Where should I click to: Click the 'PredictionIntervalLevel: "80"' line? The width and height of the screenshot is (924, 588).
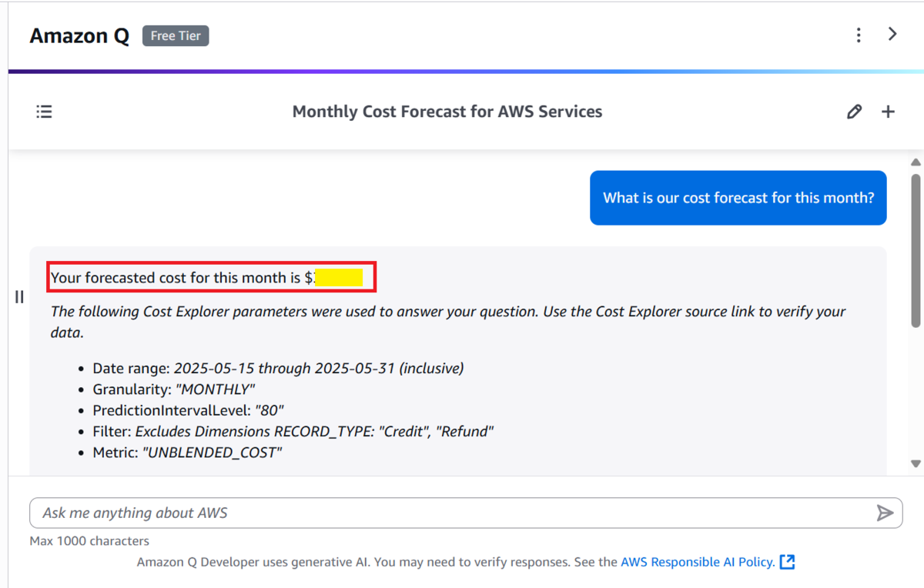(189, 410)
